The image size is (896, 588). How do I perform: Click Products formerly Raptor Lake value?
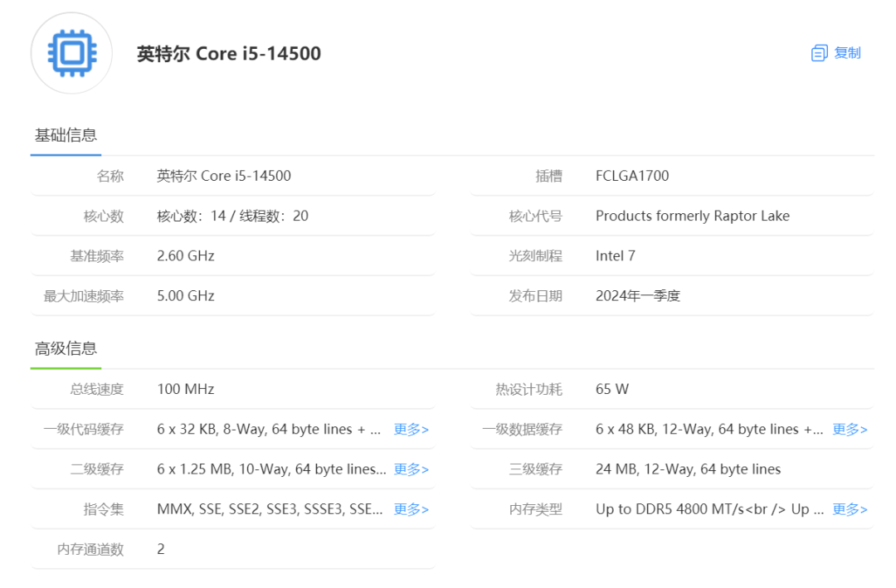[x=693, y=216]
